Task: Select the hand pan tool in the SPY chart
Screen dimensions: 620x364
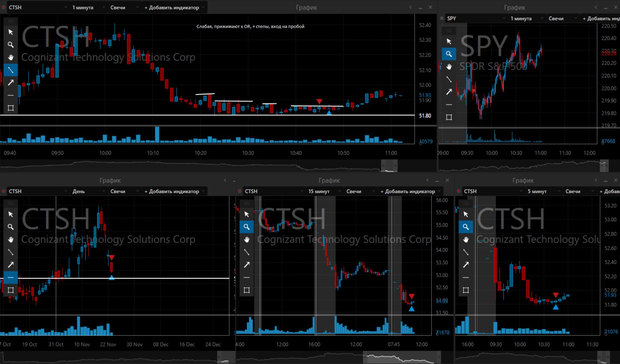Action: pos(449,66)
